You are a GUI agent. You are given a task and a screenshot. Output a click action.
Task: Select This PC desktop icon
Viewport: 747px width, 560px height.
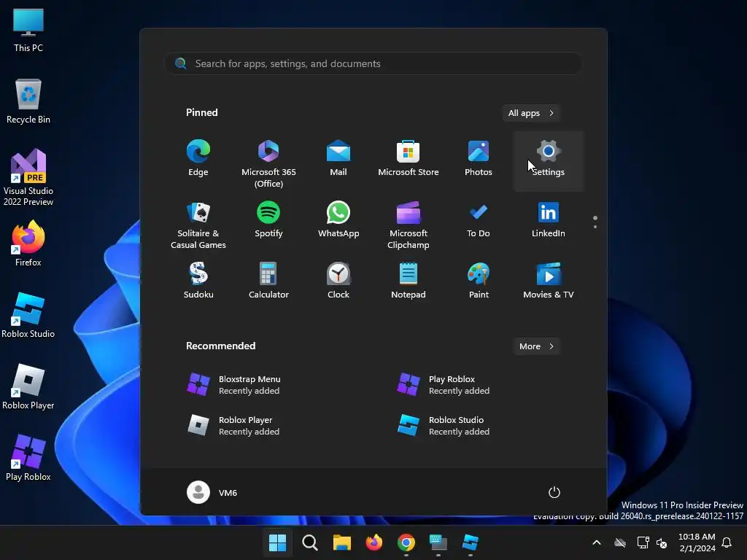click(x=28, y=31)
